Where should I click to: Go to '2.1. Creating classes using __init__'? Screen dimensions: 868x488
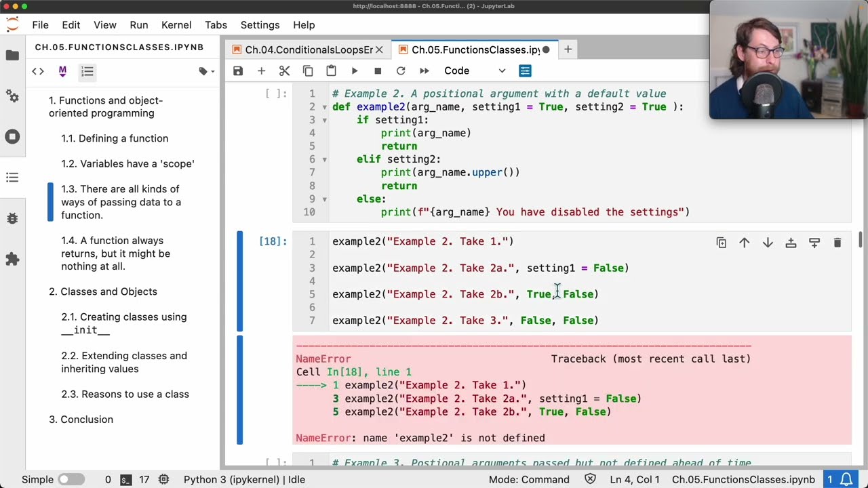coord(123,323)
